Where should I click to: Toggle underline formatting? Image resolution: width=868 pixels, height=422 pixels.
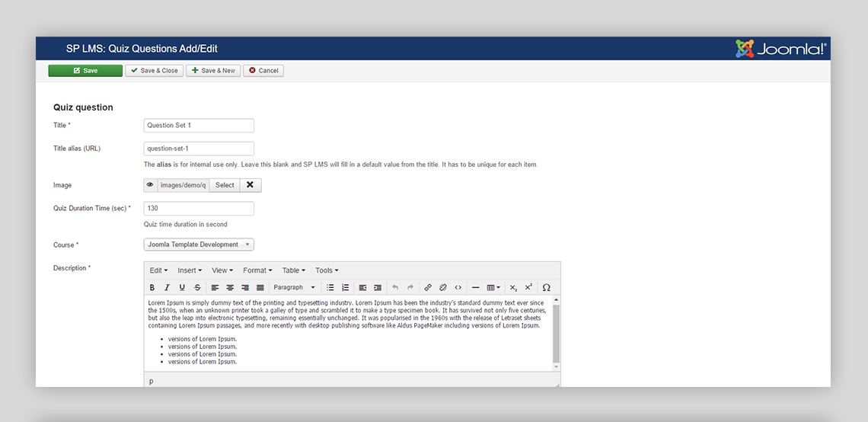coord(182,288)
